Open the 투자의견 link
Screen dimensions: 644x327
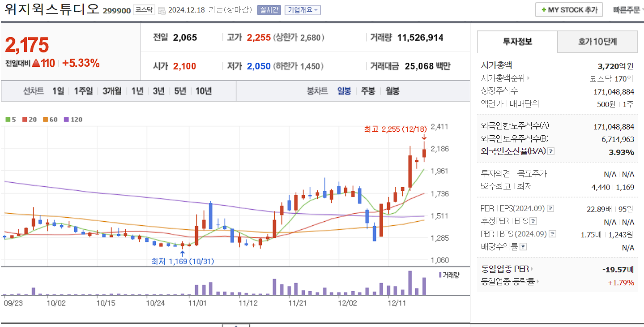click(495, 174)
